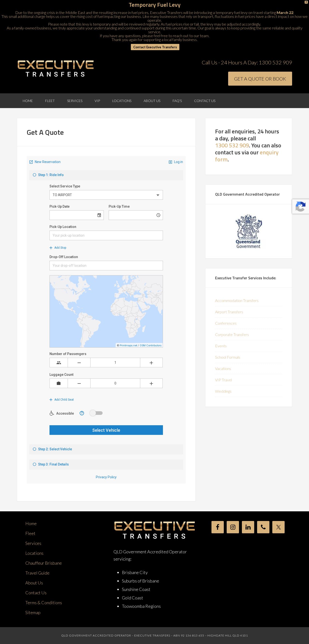The image size is (309, 644).
Task: Open the header Executive Transfers logo
Action: click(x=56, y=68)
